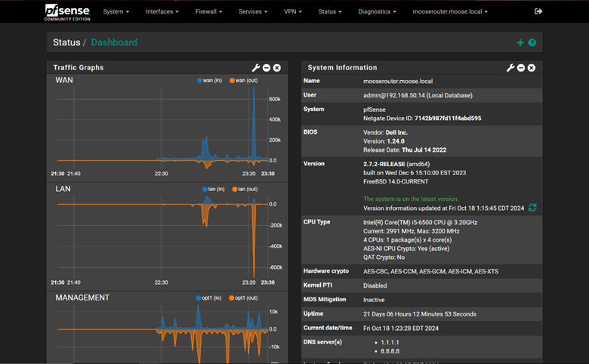Open dashboard help question mark icon
The height and width of the screenshot is (364, 589).
tap(532, 43)
